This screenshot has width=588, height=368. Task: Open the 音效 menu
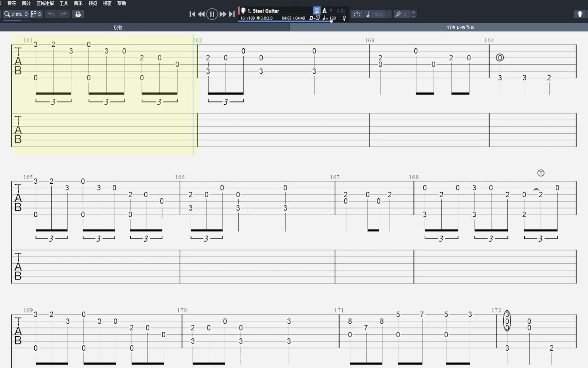click(x=26, y=3)
